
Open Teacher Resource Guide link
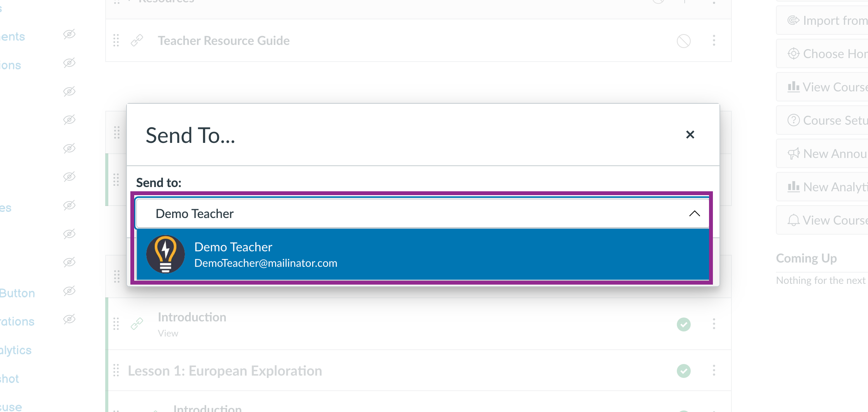[224, 41]
